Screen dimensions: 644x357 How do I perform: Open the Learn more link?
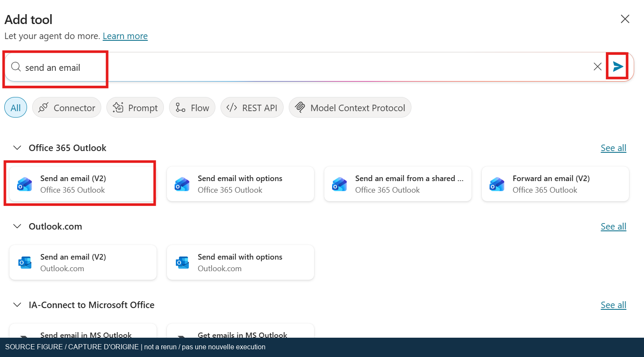coord(125,36)
